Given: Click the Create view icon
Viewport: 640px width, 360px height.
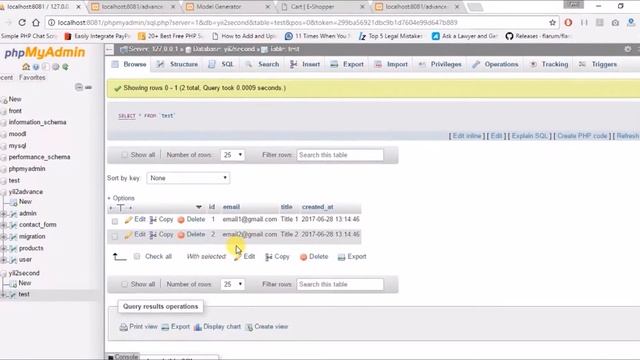Looking at the screenshot, I should point(249,327).
